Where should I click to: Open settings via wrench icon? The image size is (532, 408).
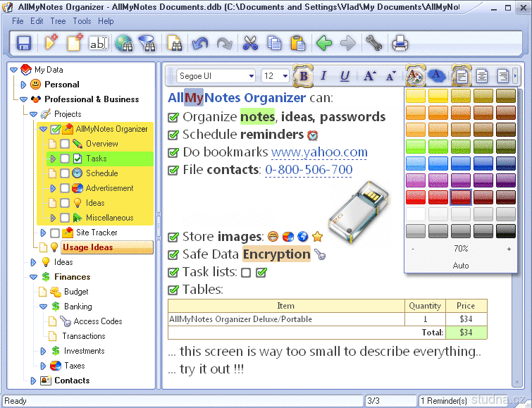[374, 44]
